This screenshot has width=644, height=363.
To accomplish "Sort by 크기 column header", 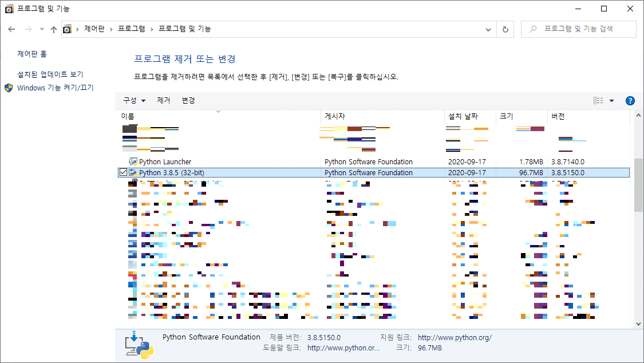I will (521, 117).
